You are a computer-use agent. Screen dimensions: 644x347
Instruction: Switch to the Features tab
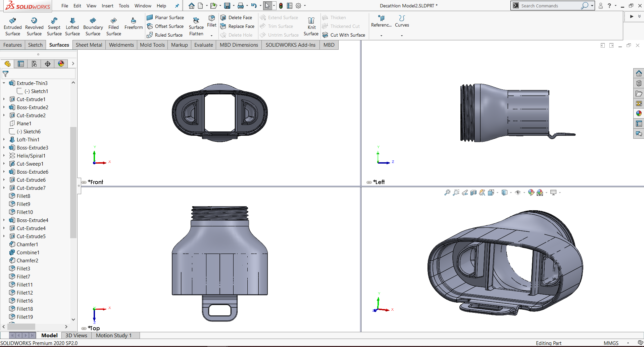point(12,45)
